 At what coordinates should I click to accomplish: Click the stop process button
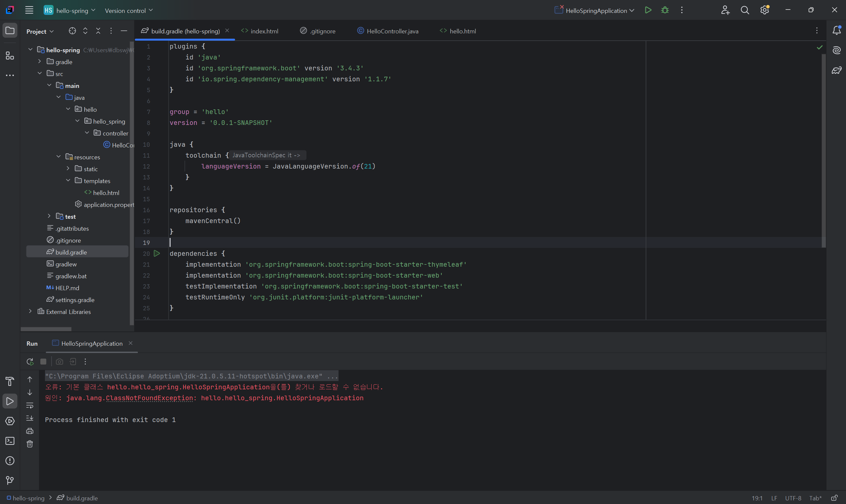point(43,362)
